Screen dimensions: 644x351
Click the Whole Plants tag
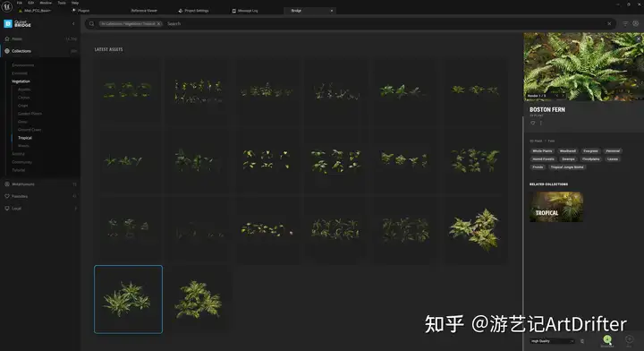[542, 151]
